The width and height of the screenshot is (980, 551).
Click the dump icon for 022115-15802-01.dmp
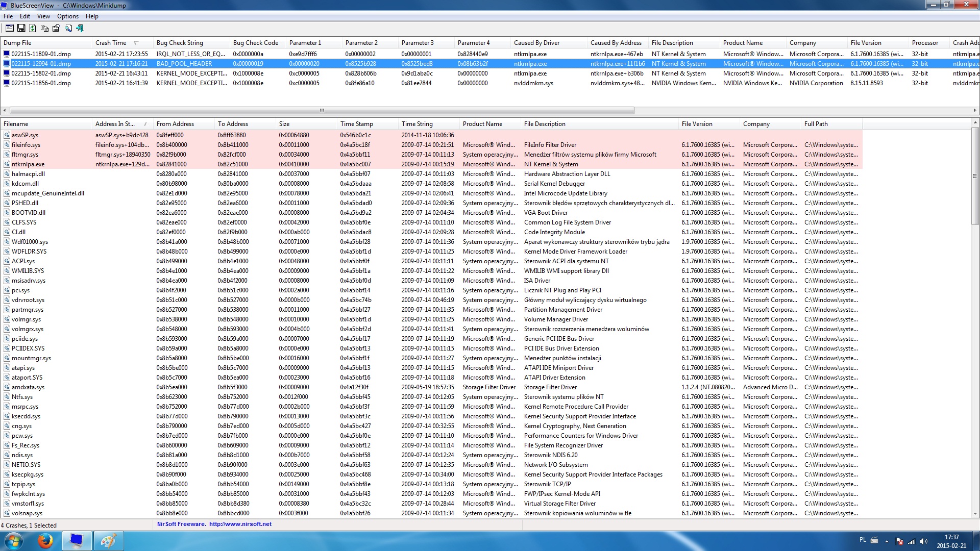[7, 73]
